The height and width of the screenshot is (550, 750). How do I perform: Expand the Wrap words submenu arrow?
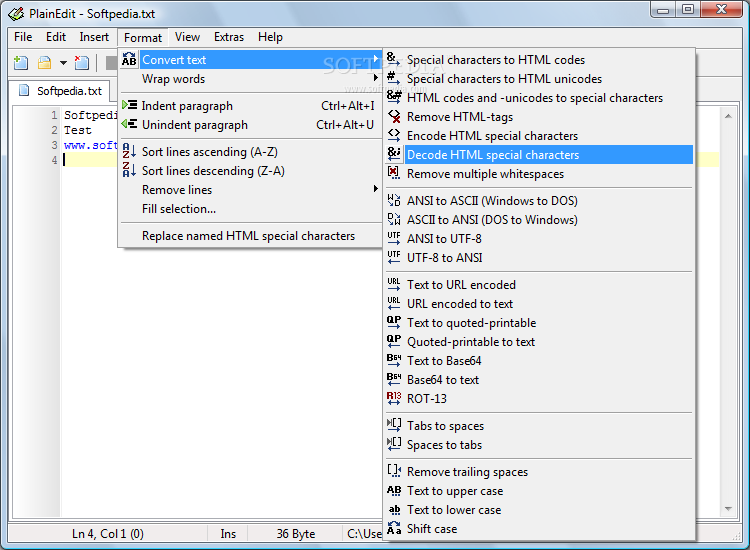pyautogui.click(x=376, y=78)
